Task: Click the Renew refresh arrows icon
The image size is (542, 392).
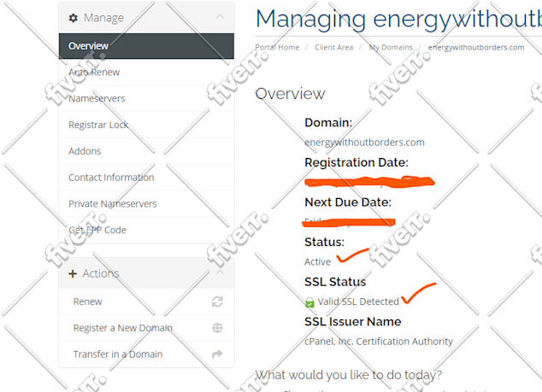Action: [217, 301]
